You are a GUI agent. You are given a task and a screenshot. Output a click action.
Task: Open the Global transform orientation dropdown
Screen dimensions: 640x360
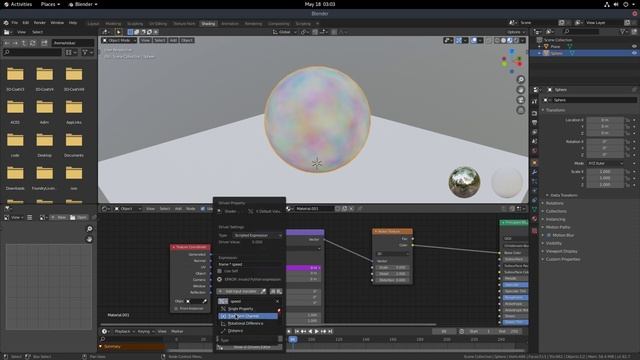[x=284, y=32]
